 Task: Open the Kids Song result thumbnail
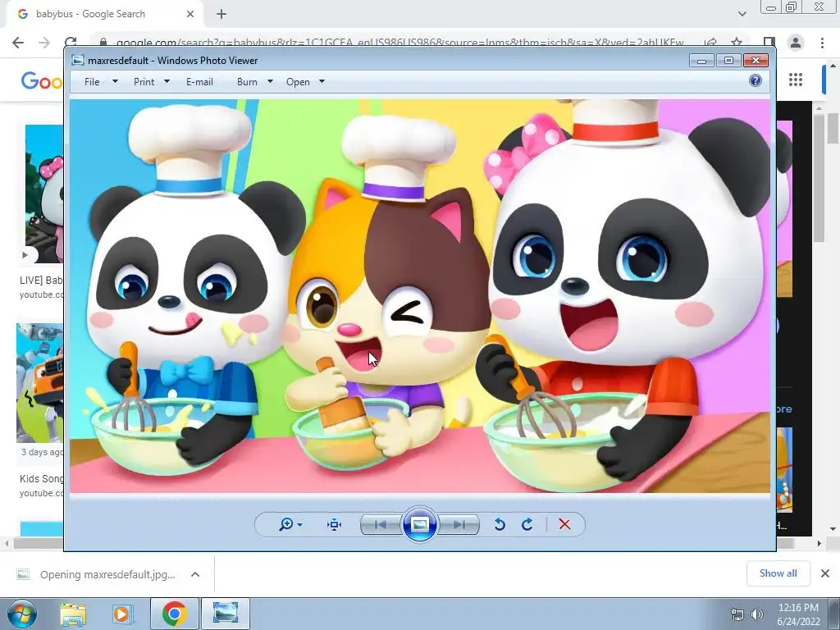tap(40, 383)
